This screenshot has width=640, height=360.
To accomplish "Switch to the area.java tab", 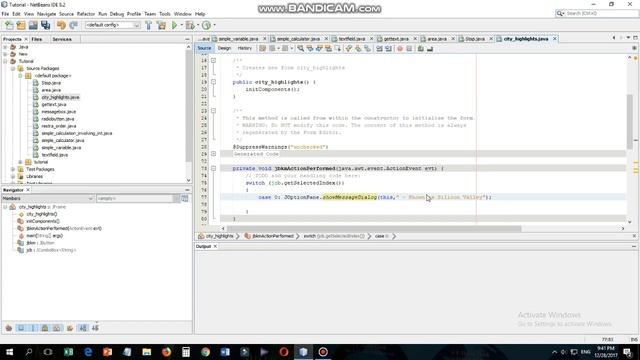I will click(x=437, y=39).
